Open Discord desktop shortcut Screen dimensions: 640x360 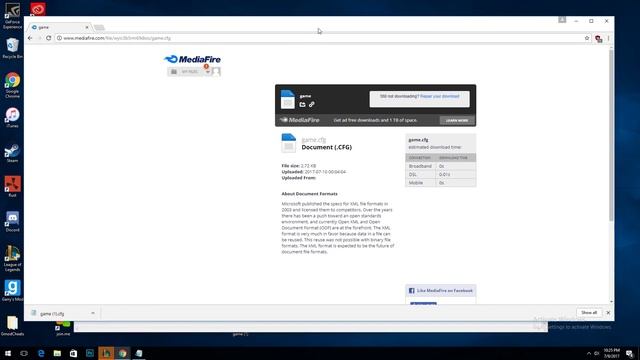tap(12, 222)
